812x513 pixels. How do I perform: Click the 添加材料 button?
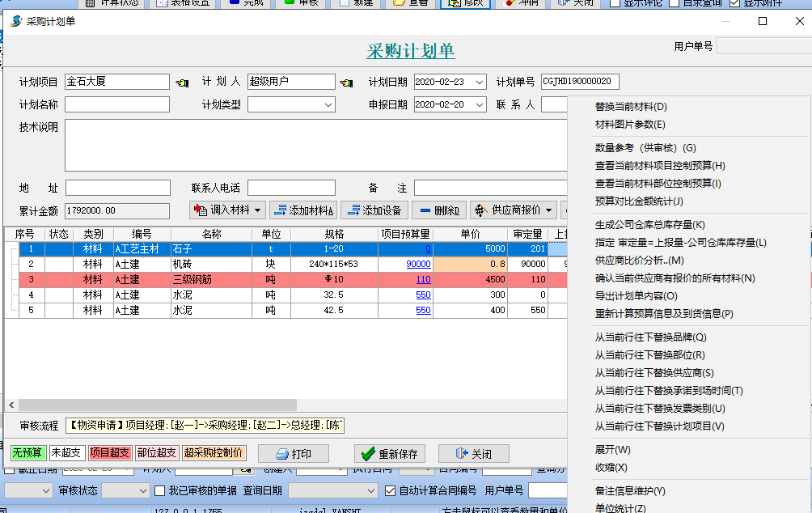tap(303, 210)
